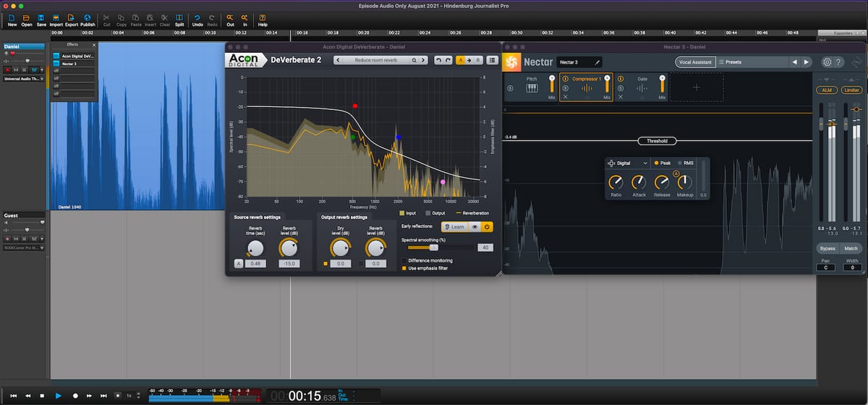This screenshot has width=868, height=405.
Task: Click the DeVerberate preset list icon
Action: pyautogui.click(x=493, y=60)
